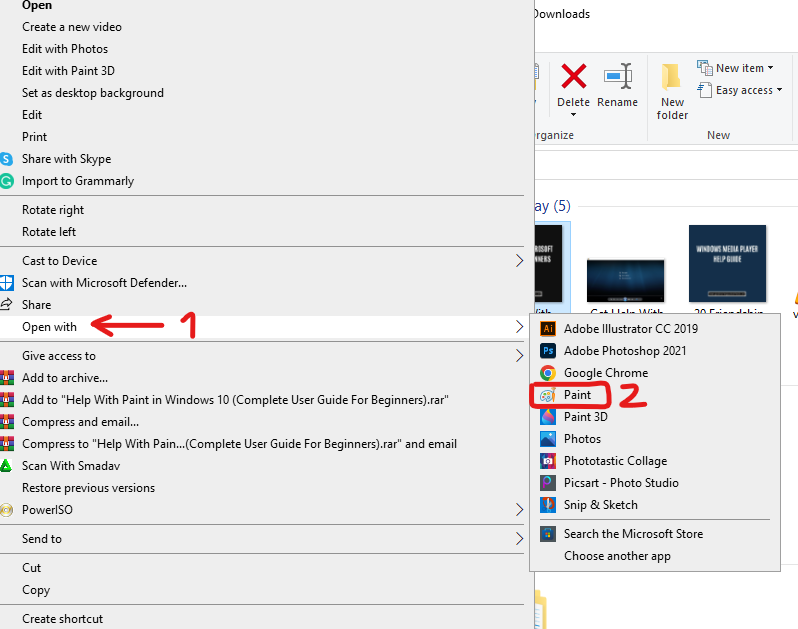This screenshot has width=798, height=629.
Task: Choose Create shortcut
Action: tap(63, 619)
